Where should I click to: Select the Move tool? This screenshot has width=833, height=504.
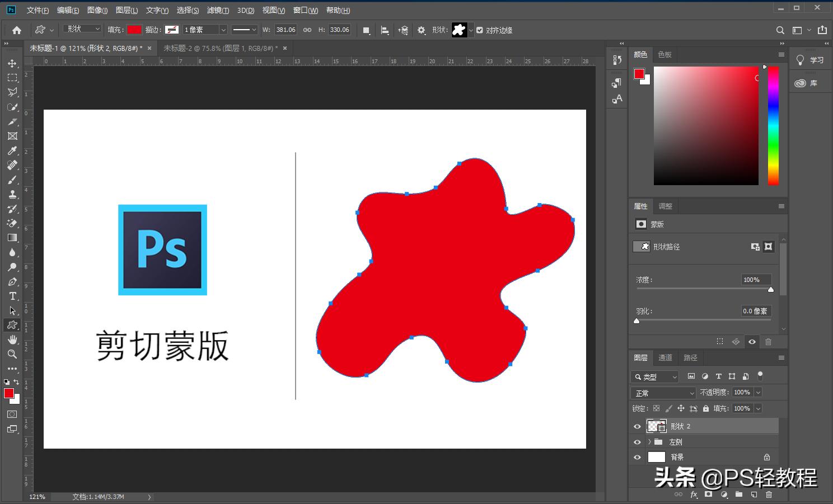[x=13, y=63]
